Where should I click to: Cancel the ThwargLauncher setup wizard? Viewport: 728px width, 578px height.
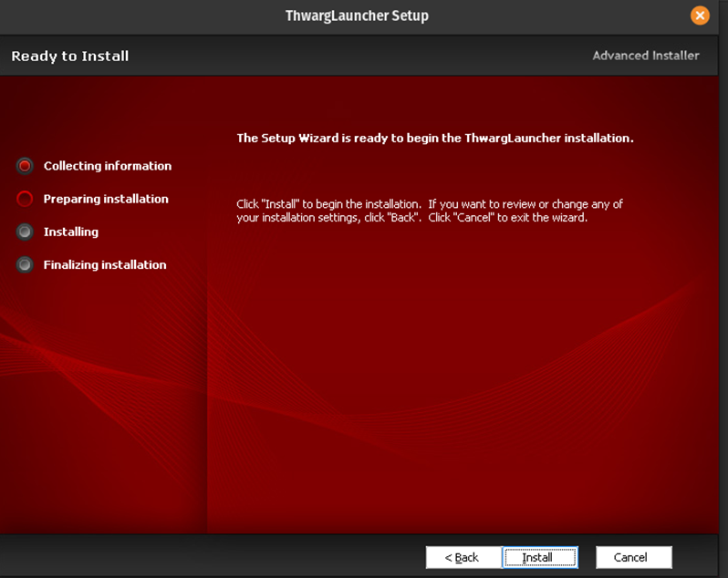coord(633,557)
